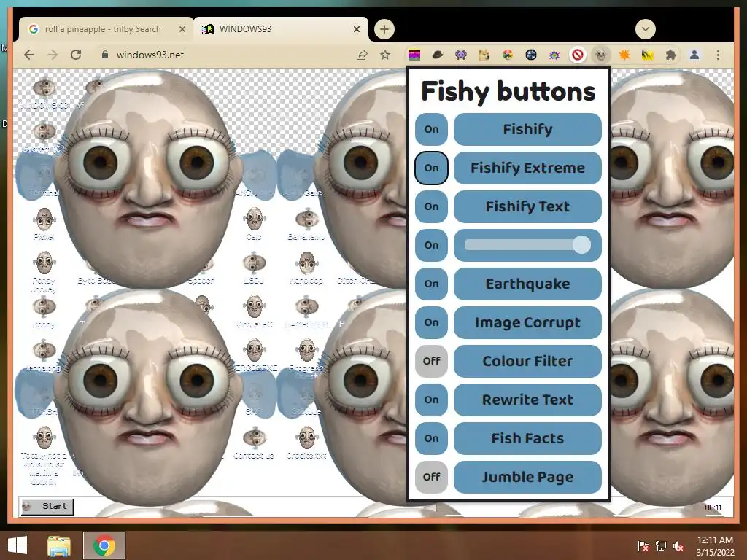Toggle the On switch beside Earthquake
The image size is (747, 560).
click(x=431, y=284)
